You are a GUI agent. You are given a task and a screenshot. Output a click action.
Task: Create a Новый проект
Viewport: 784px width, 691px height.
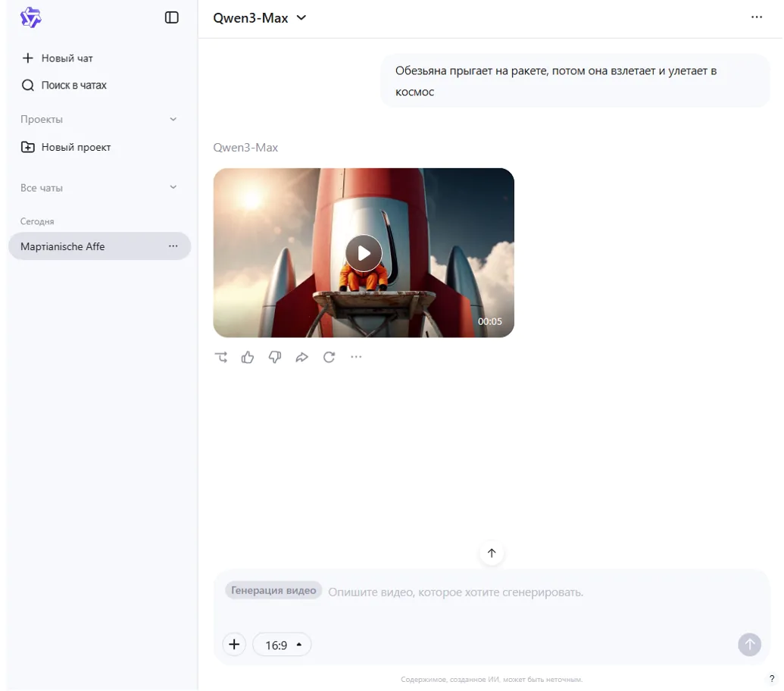click(65, 147)
